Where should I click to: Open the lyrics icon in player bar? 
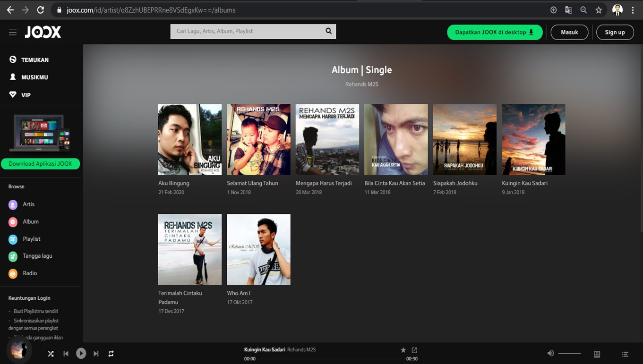[x=597, y=354]
